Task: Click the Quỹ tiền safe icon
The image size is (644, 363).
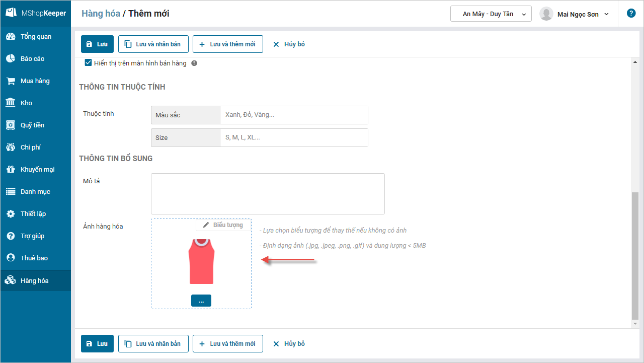Action: pyautogui.click(x=11, y=125)
